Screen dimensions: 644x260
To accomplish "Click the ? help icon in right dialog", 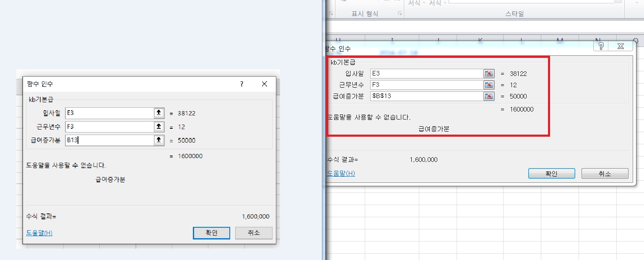I will (601, 46).
